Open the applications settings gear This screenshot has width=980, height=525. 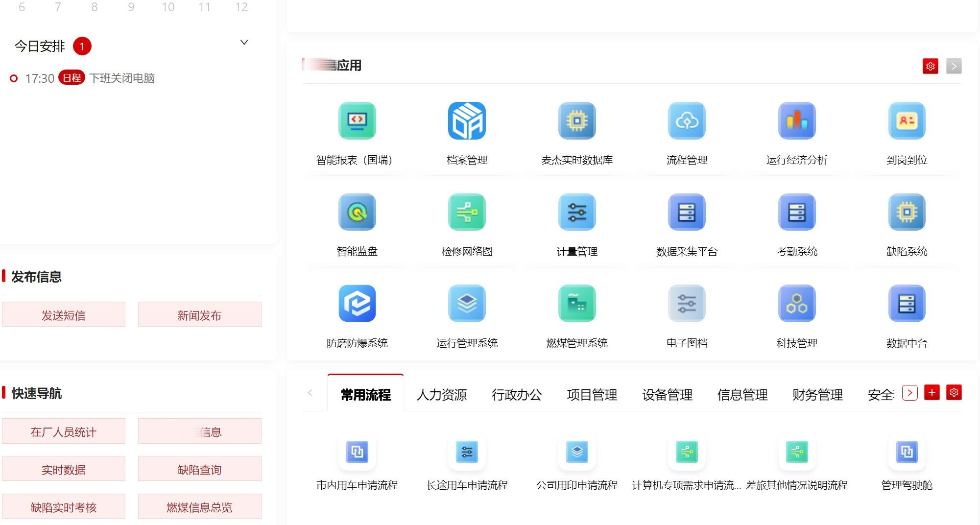[x=931, y=67]
